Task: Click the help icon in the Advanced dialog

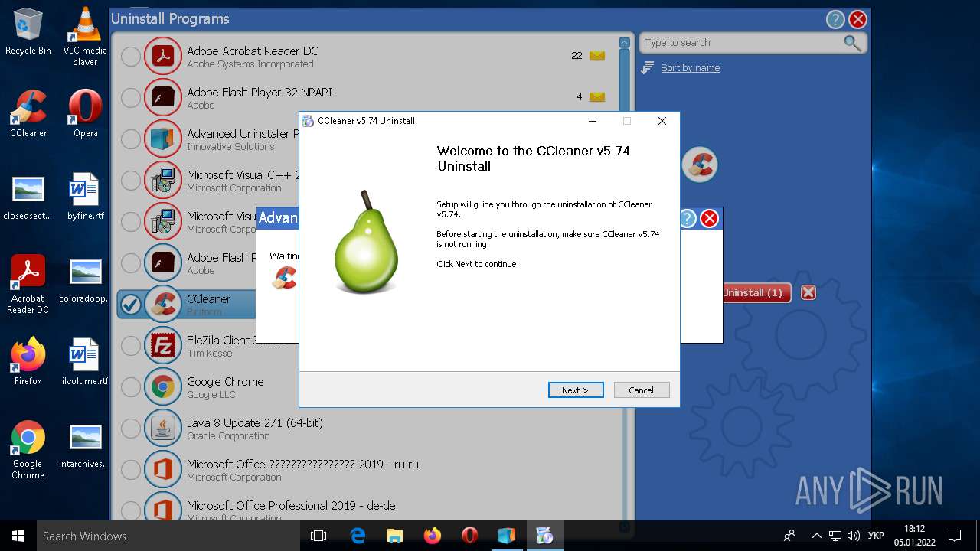Action: coord(688,219)
